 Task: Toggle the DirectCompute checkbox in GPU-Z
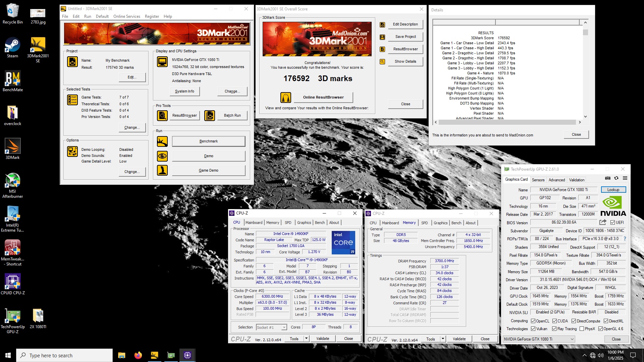[x=574, y=321]
